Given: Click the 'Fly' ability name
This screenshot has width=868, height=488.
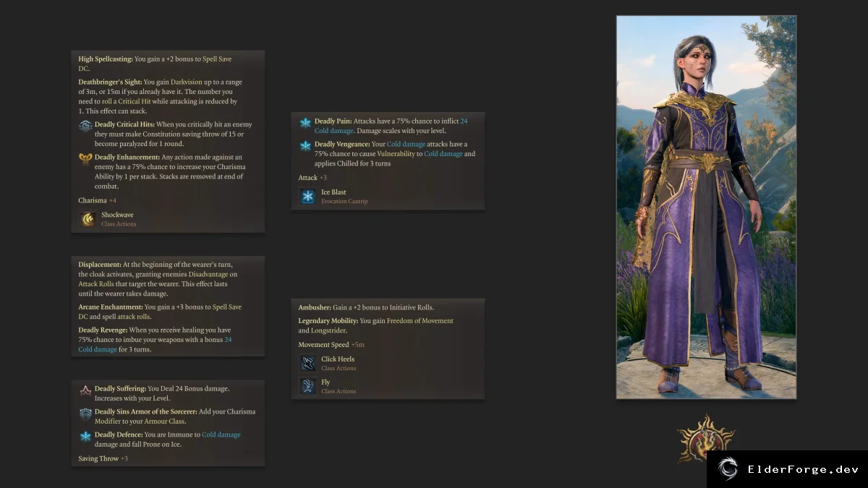Looking at the screenshot, I should (325, 382).
